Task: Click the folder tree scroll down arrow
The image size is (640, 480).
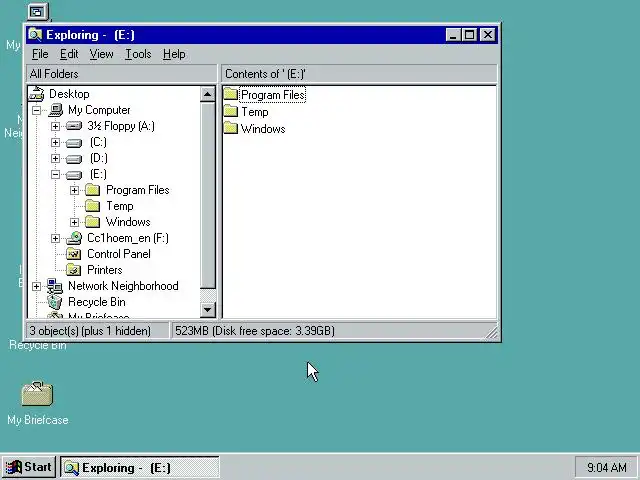Action: point(207,310)
